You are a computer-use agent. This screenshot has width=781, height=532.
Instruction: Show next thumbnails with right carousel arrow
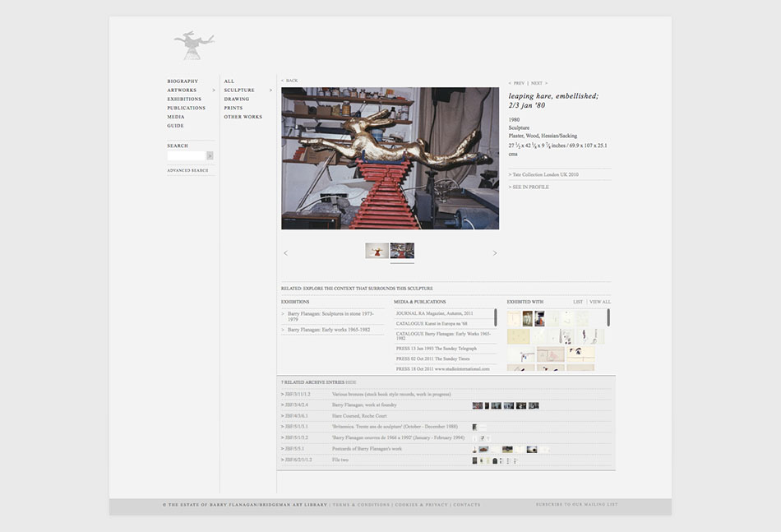pyautogui.click(x=495, y=253)
